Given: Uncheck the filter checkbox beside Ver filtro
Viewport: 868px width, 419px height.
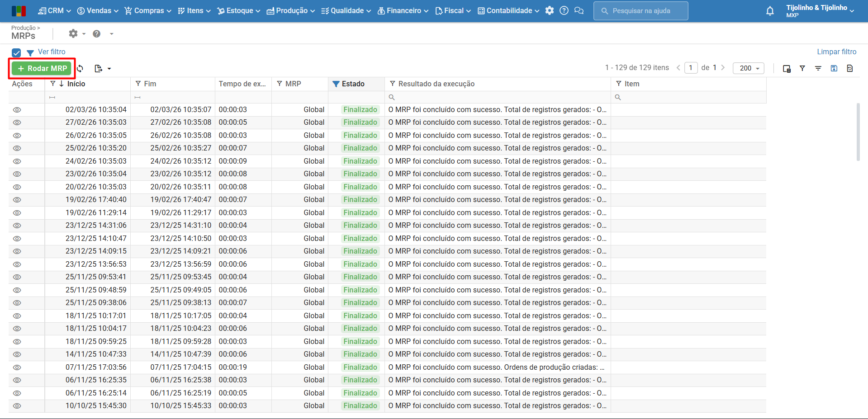Looking at the screenshot, I should click(x=16, y=52).
